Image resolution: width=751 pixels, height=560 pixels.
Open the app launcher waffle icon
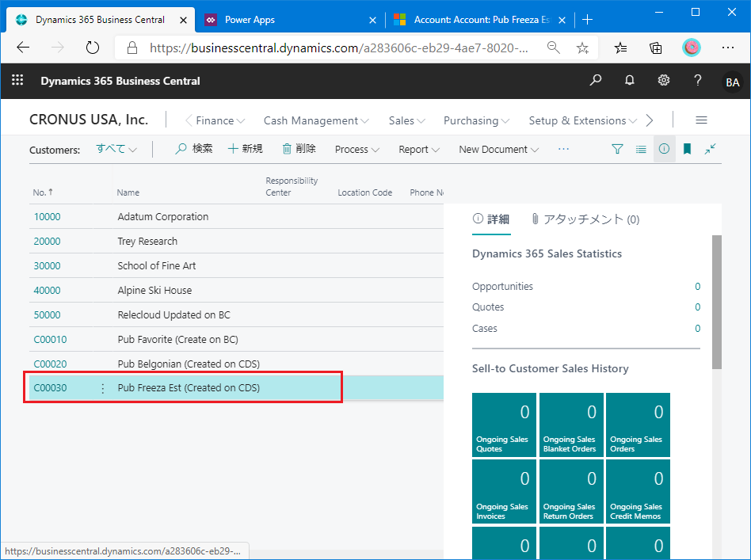pyautogui.click(x=17, y=80)
